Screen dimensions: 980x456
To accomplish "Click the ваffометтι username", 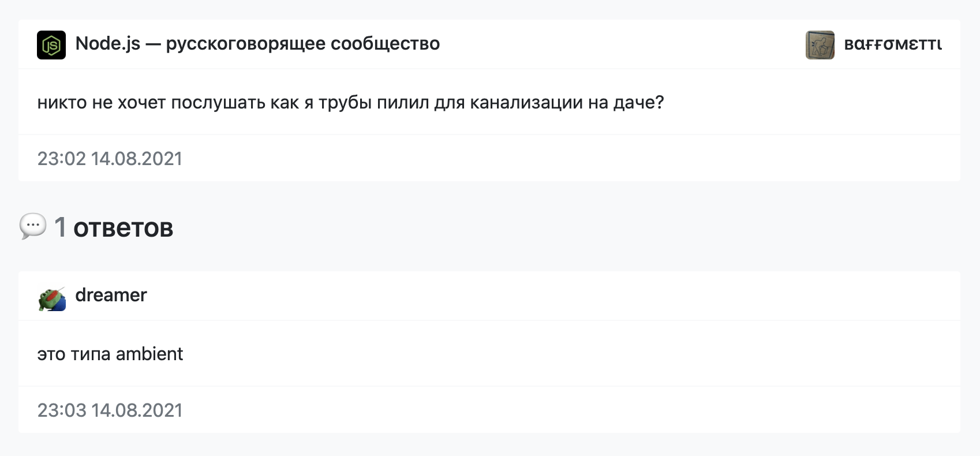I will 892,44.
